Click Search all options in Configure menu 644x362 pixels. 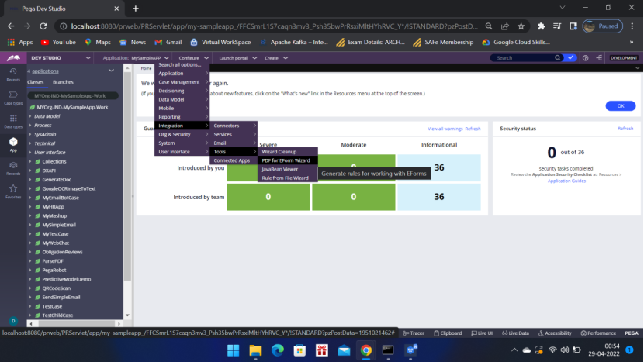click(x=182, y=65)
